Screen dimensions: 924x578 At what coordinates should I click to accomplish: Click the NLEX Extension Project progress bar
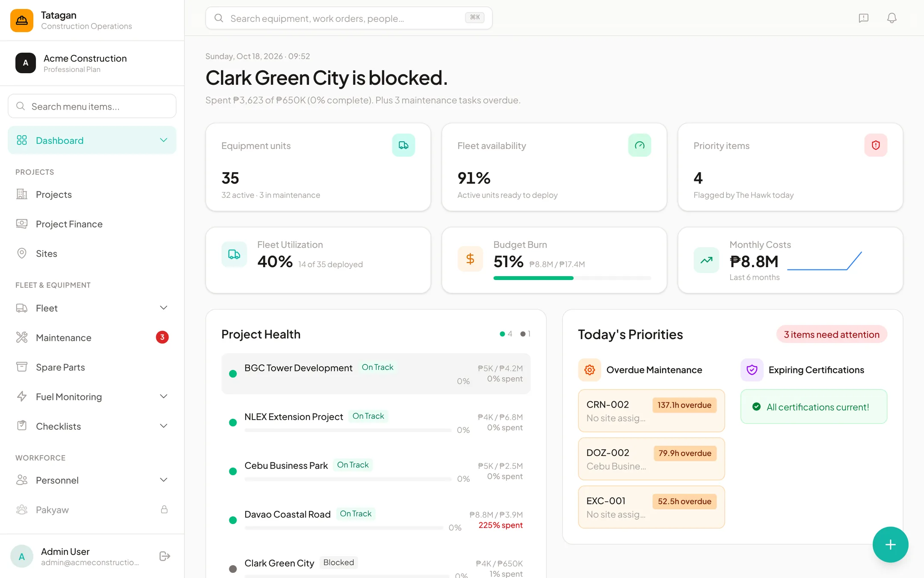[348, 430]
